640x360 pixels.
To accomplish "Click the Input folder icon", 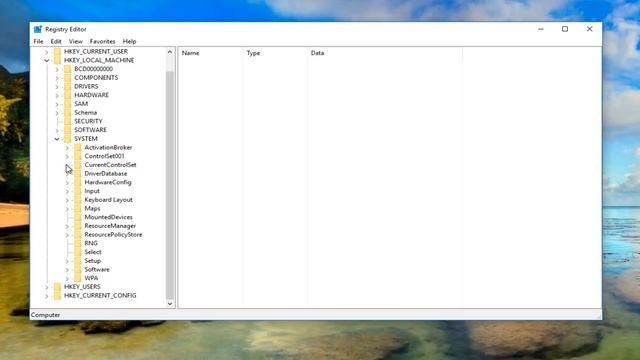I will coord(78,191).
